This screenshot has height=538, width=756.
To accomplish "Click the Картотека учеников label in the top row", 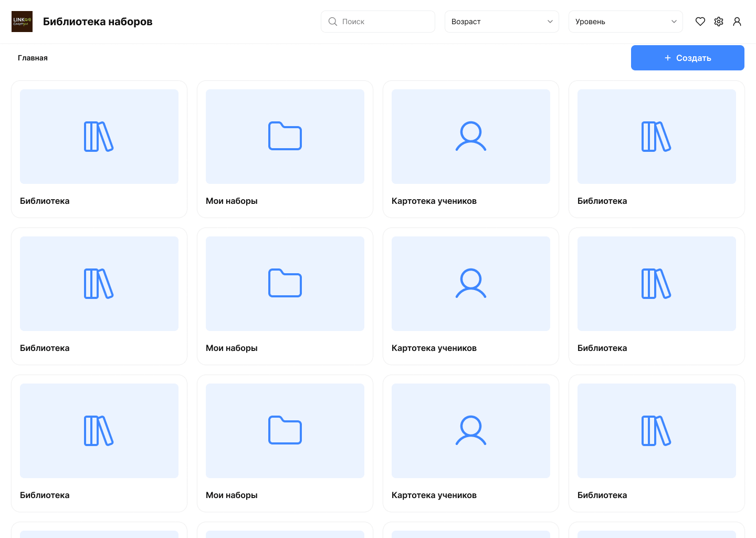I will [434, 201].
